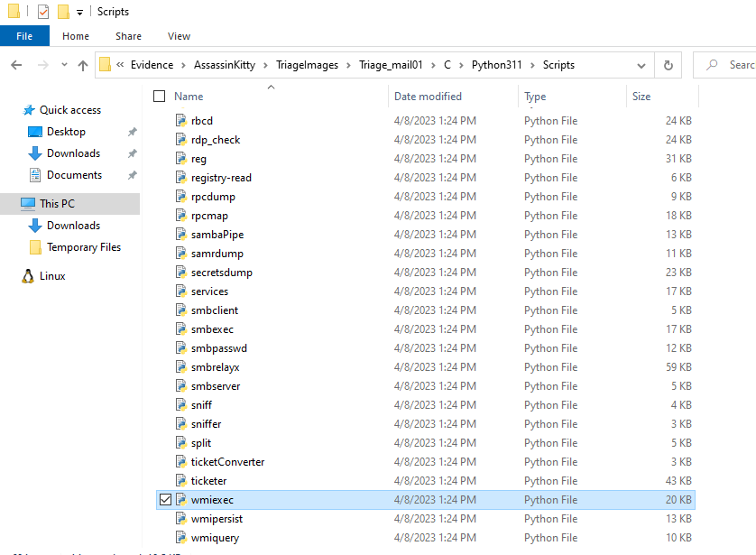Click the smbpasswd file icon
756x555 pixels.
(181, 348)
